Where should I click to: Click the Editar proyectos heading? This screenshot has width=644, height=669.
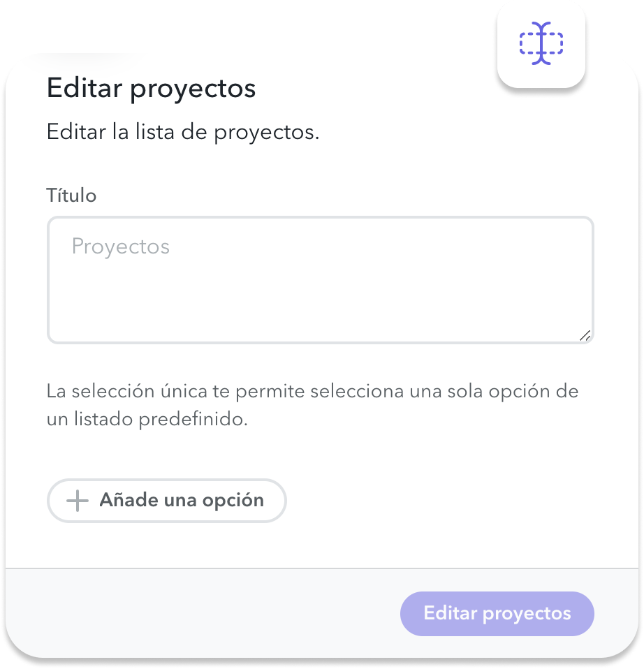[x=151, y=89]
